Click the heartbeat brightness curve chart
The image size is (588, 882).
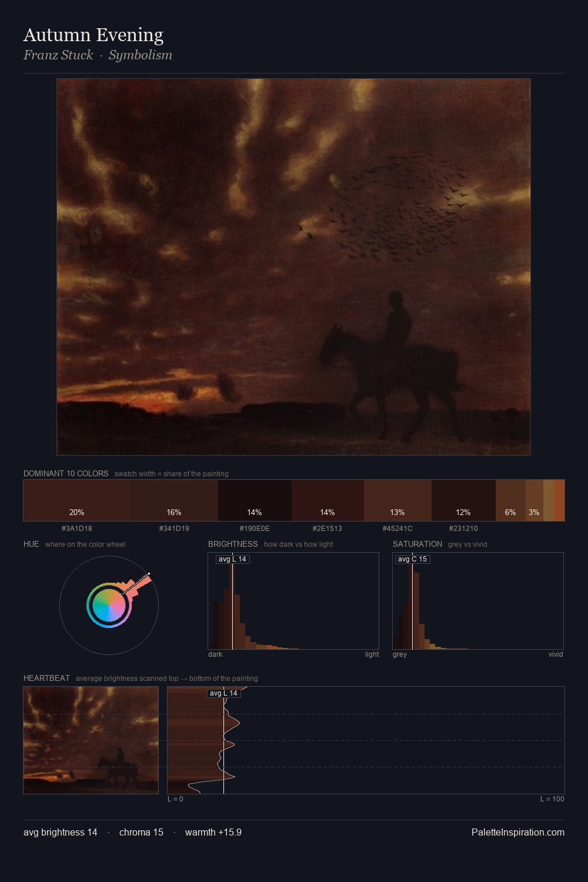click(x=366, y=740)
